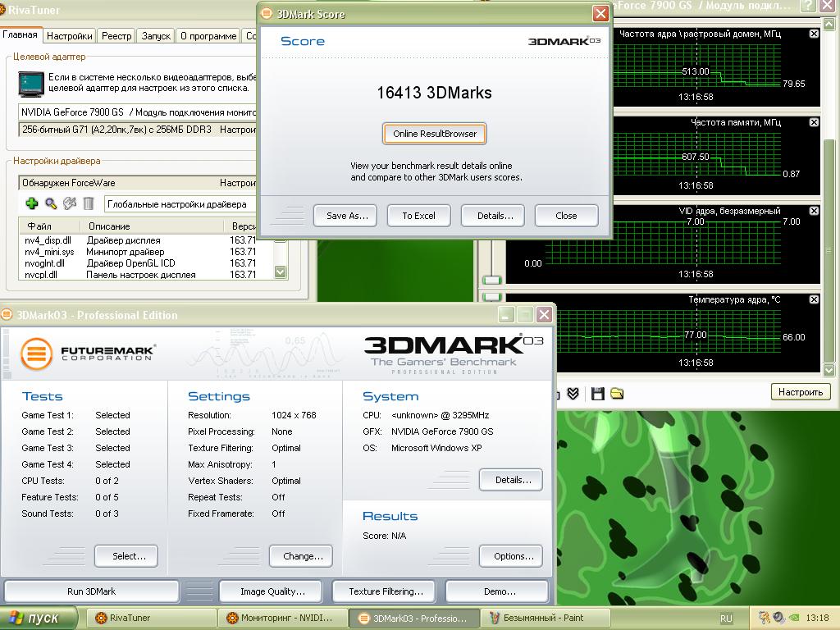
Task: Click the floppy disk save icon in monitoring window
Action: (597, 394)
